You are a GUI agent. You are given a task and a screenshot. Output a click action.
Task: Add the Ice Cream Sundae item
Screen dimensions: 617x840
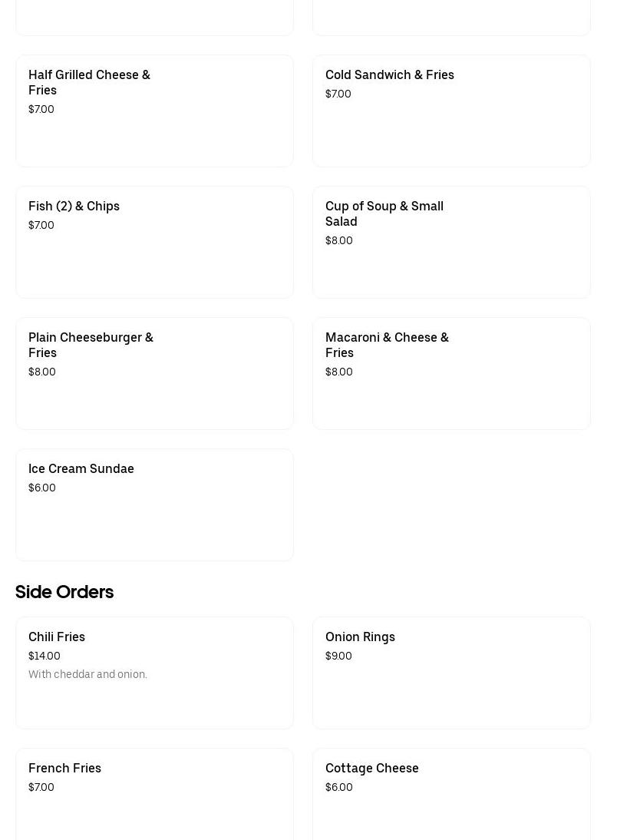pyautogui.click(x=154, y=504)
